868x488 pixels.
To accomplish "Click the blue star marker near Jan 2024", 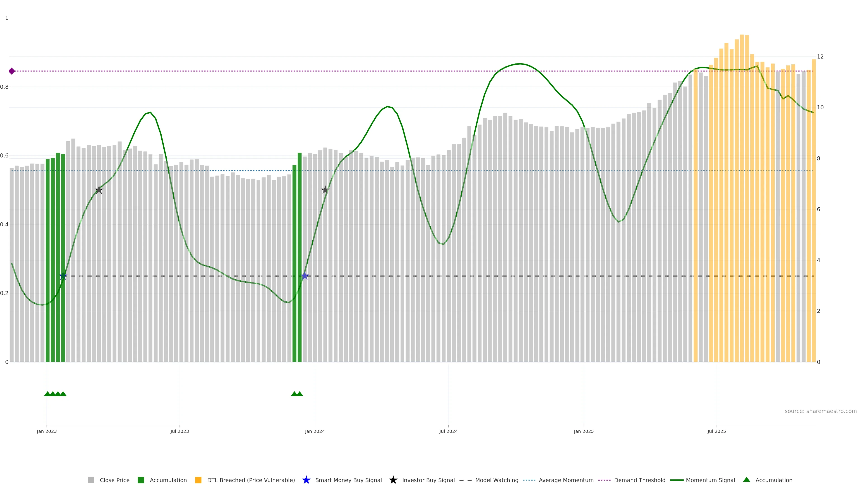I will [305, 276].
